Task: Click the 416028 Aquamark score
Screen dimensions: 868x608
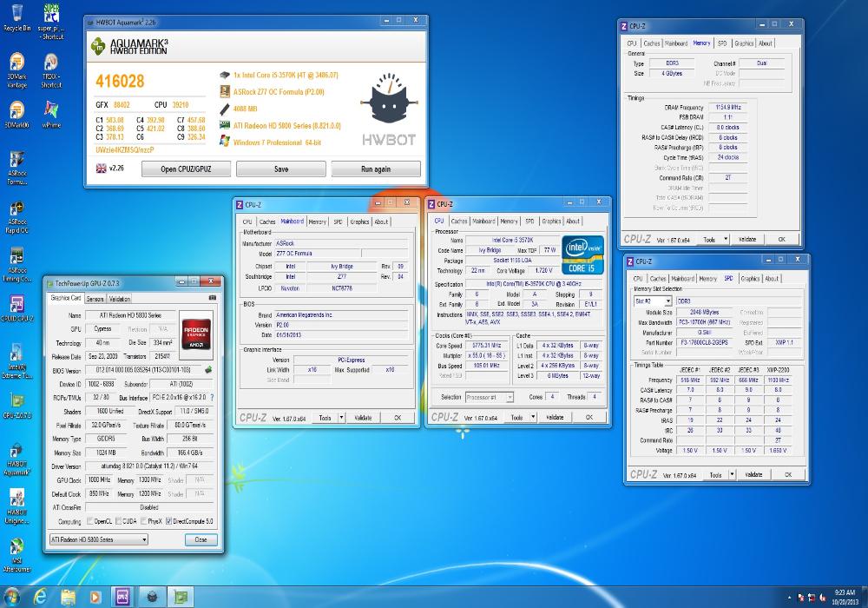Action: pyautogui.click(x=120, y=82)
